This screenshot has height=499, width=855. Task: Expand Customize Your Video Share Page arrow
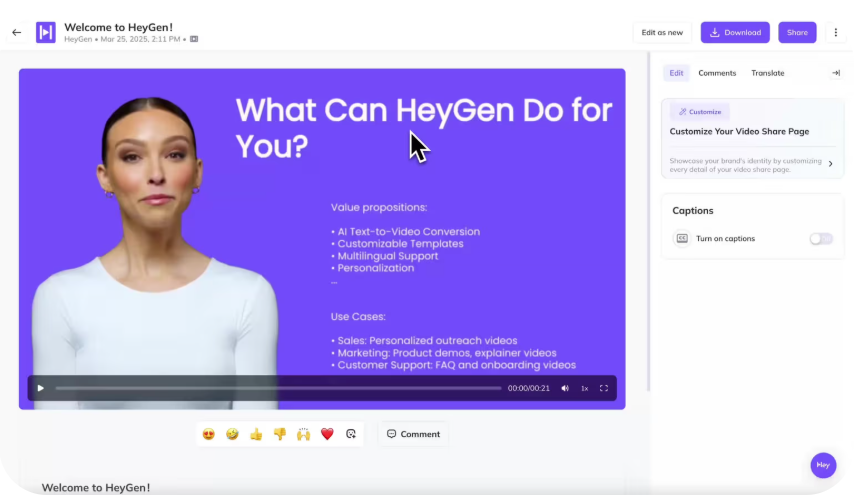tap(830, 164)
